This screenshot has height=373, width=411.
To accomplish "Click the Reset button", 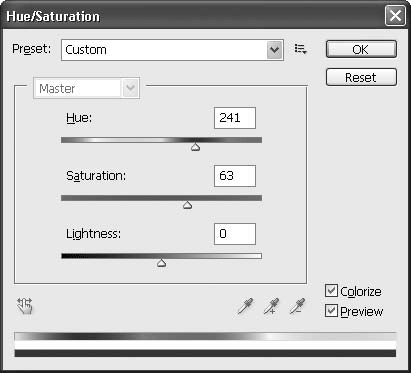I will tap(361, 77).
